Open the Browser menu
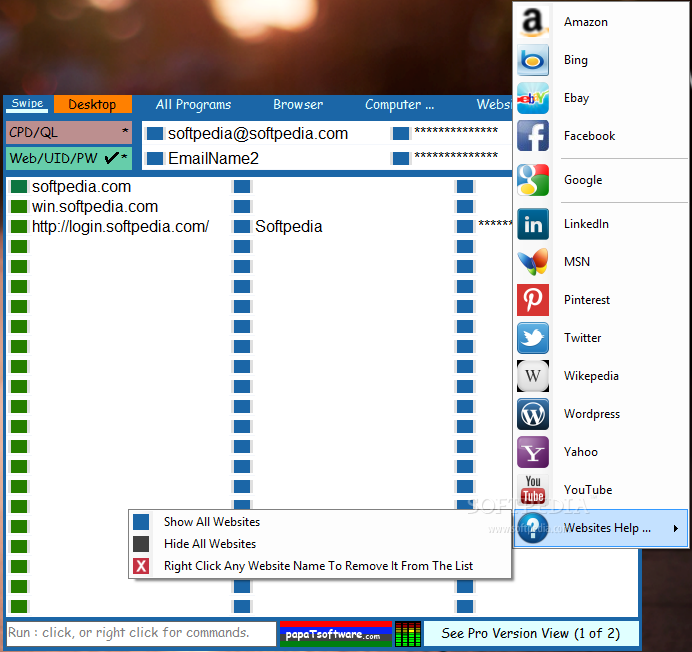692x652 pixels. point(298,105)
